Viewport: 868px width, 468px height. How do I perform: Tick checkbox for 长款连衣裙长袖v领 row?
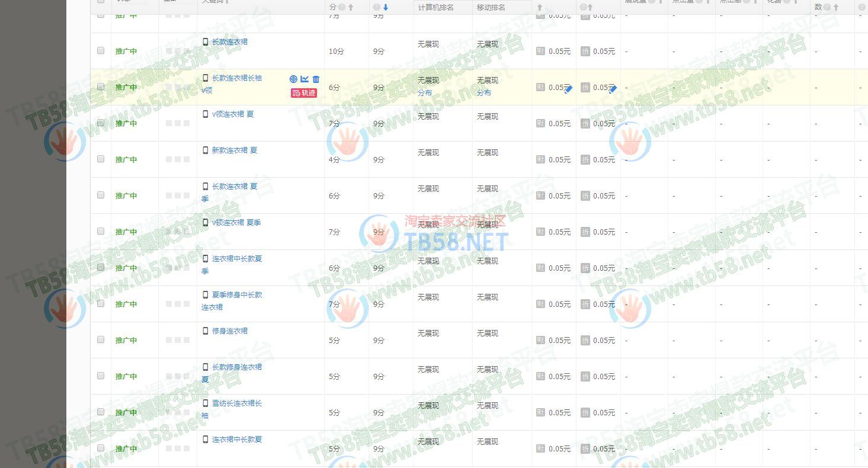click(101, 86)
